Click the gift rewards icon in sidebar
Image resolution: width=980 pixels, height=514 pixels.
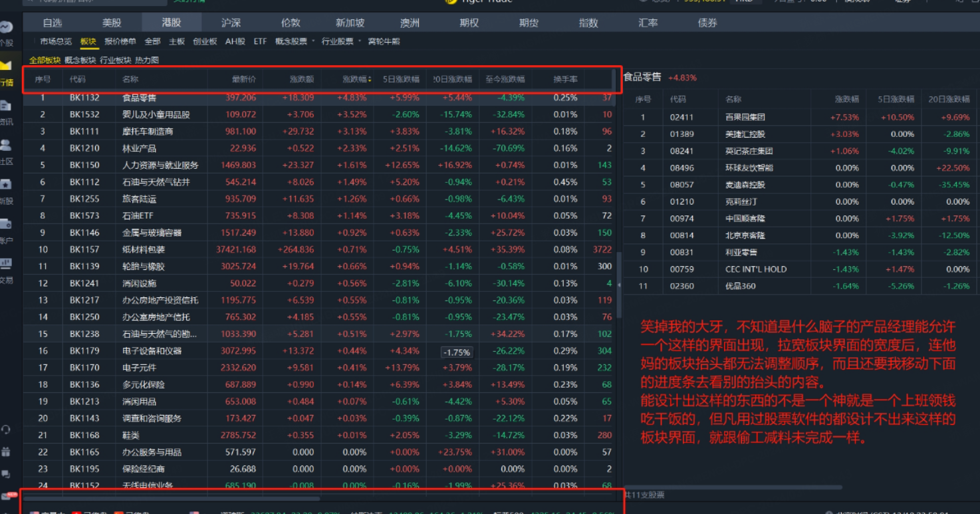[6, 451]
